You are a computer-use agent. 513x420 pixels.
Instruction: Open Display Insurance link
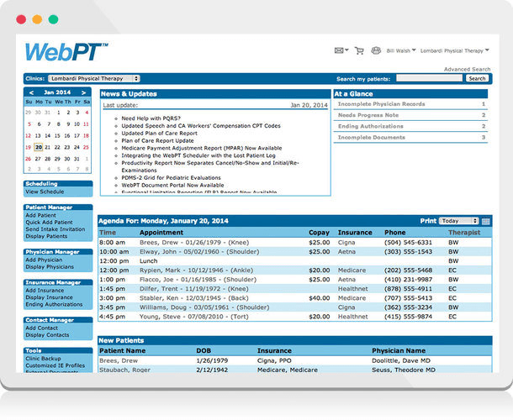click(x=49, y=297)
